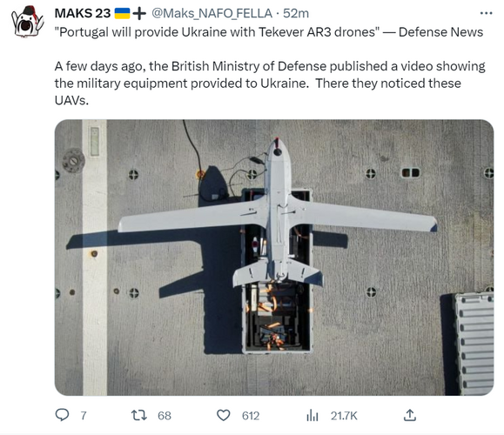Click the retweet arrows icon

139,415
